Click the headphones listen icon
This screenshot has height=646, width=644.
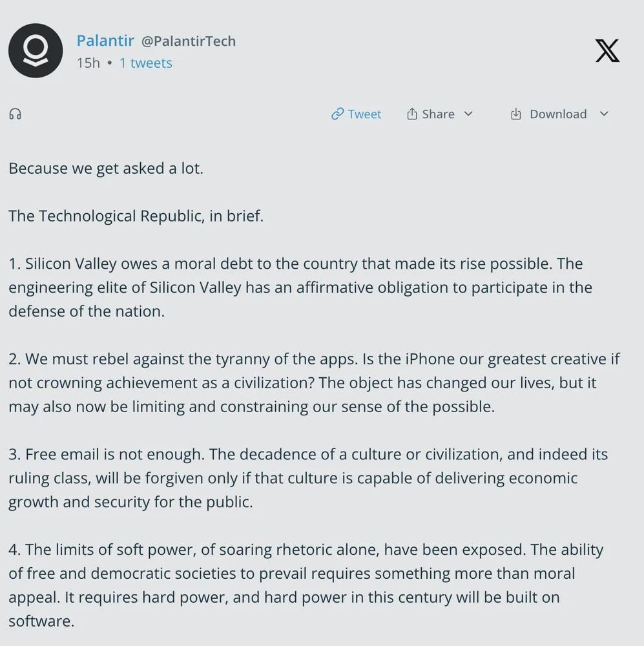(15, 114)
